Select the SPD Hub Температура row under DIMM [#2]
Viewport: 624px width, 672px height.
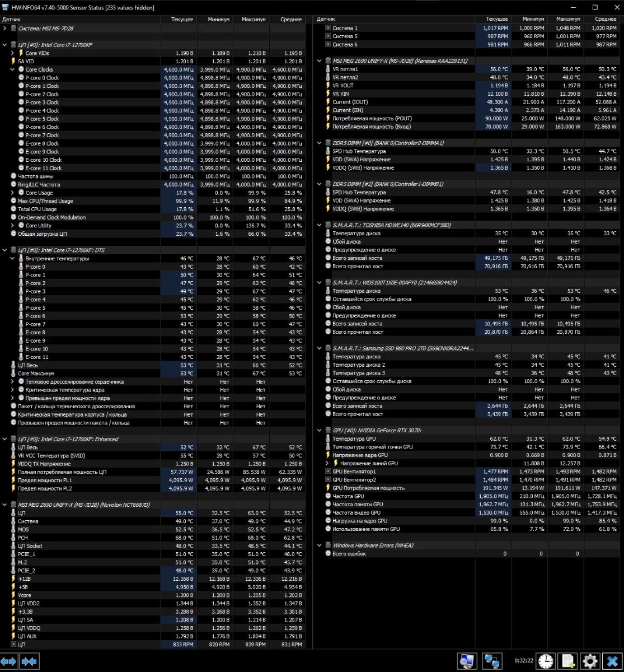[x=467, y=193]
